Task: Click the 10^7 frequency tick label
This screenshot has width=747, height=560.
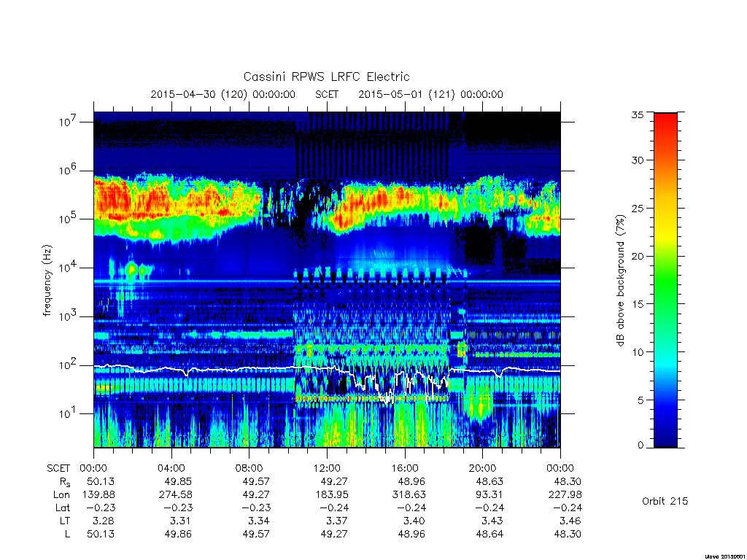Action: point(69,122)
